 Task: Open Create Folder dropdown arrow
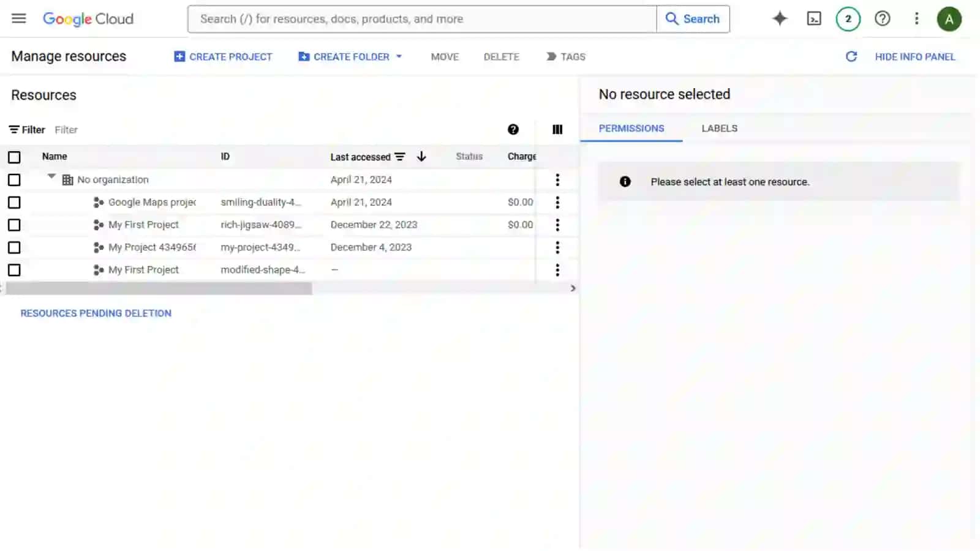pyautogui.click(x=399, y=56)
